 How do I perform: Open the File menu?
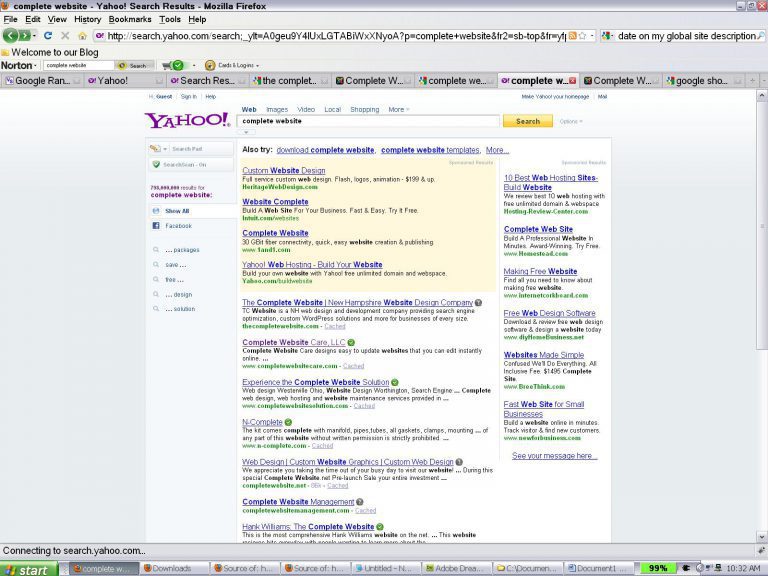10,20
